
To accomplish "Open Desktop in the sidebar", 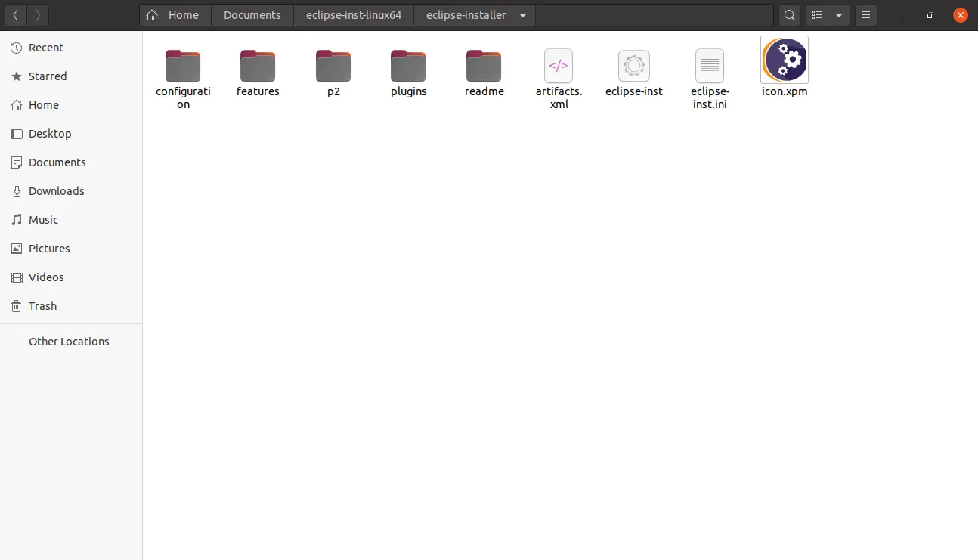I will (71, 134).
